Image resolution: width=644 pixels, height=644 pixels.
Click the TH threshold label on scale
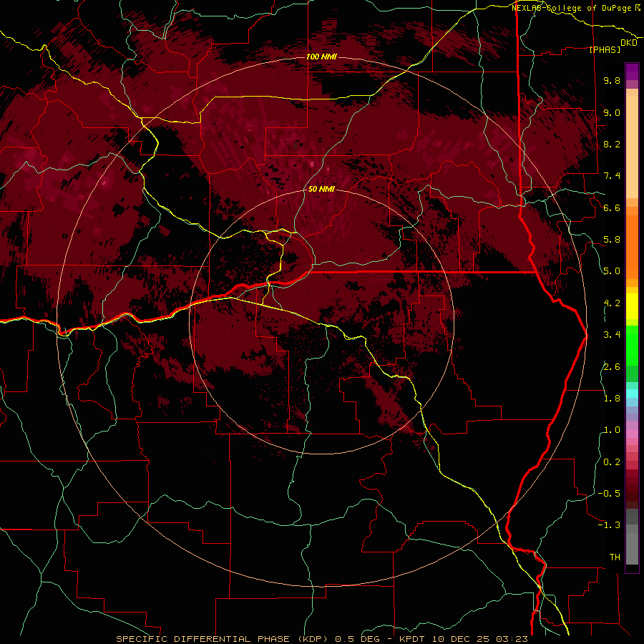615,557
